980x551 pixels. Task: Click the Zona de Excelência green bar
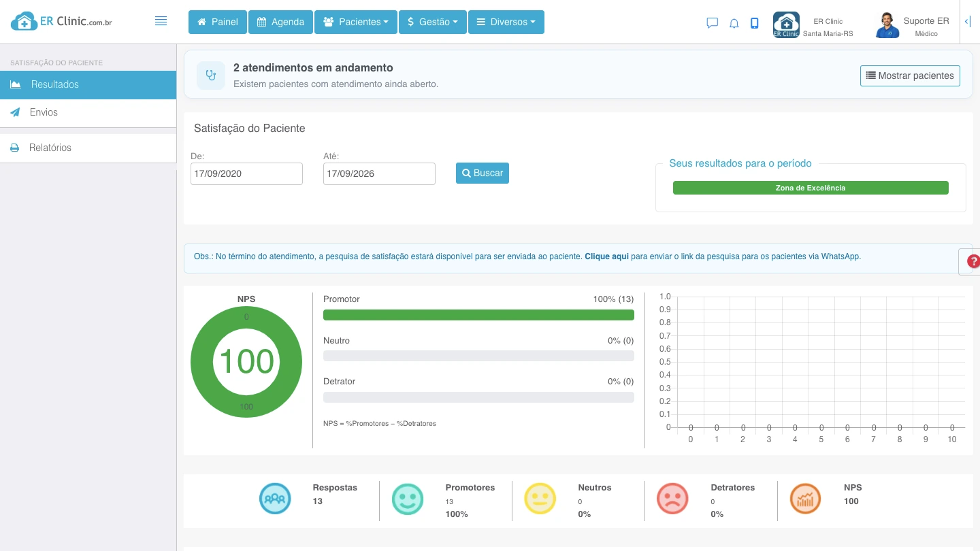pyautogui.click(x=811, y=188)
